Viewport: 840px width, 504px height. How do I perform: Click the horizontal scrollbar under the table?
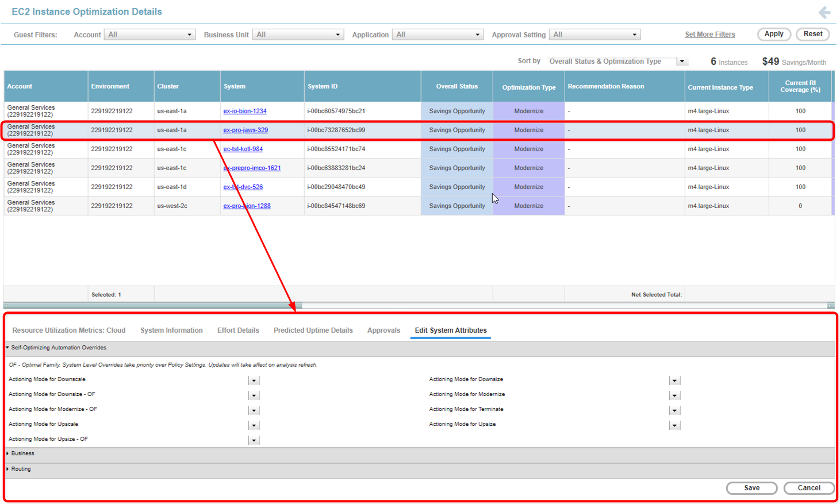(x=153, y=306)
